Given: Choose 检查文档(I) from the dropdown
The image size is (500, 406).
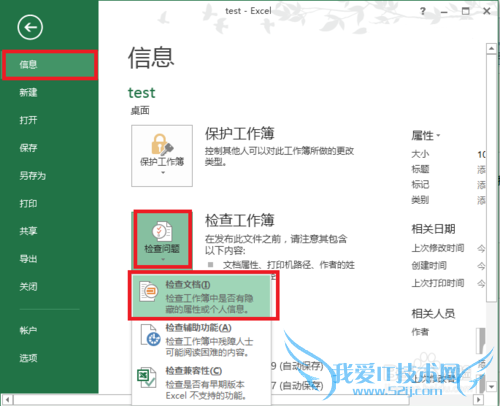Looking at the screenshot, I should click(202, 296).
